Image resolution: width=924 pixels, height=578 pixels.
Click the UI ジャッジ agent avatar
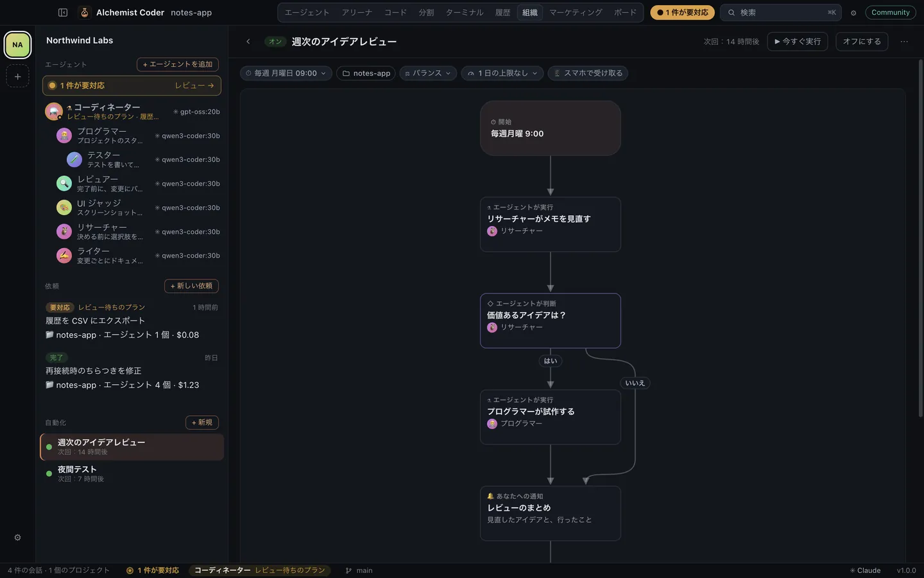pos(64,207)
